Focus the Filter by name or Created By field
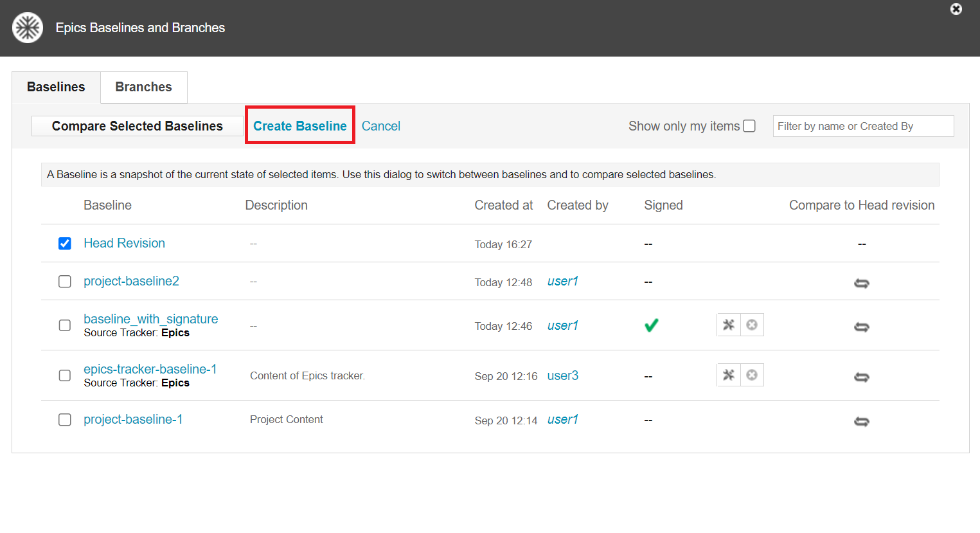The width and height of the screenshot is (980, 533). pyautogui.click(x=862, y=126)
